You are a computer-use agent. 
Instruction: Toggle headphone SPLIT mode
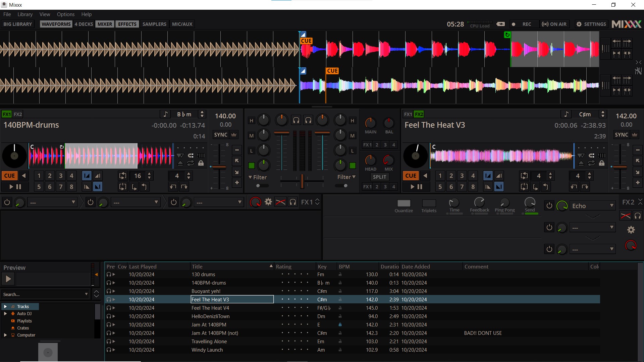[379, 177]
